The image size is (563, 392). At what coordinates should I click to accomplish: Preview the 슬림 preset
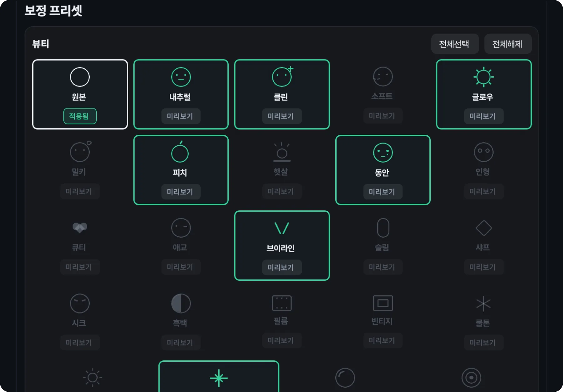click(x=383, y=267)
